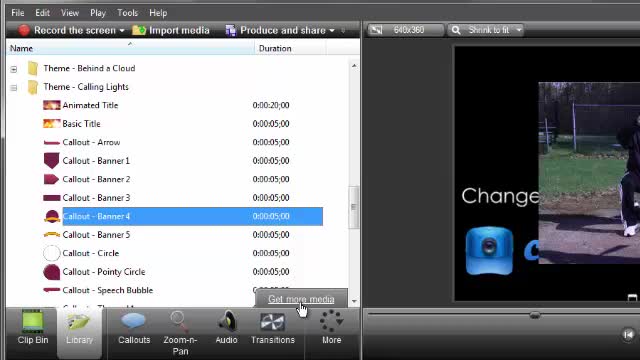The image size is (640, 360).
Task: Open the Callouts tab
Action: click(x=134, y=327)
